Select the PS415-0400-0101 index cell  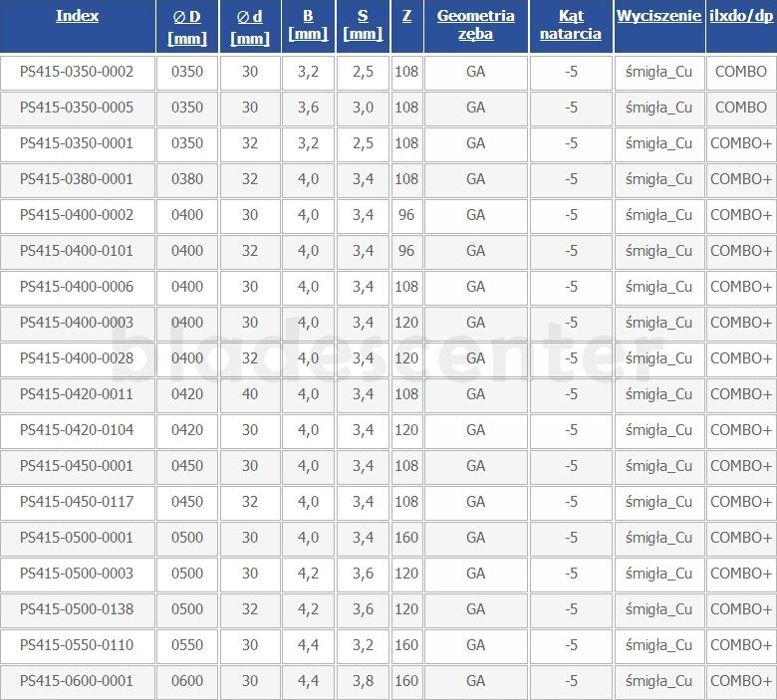click(77, 251)
